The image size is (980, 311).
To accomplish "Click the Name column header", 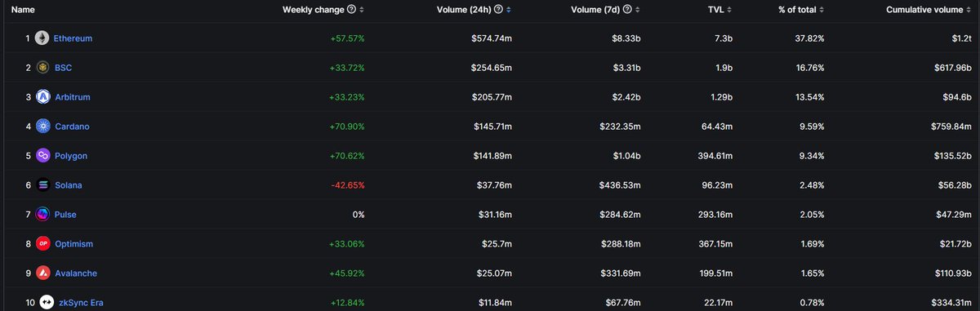I will click(24, 10).
